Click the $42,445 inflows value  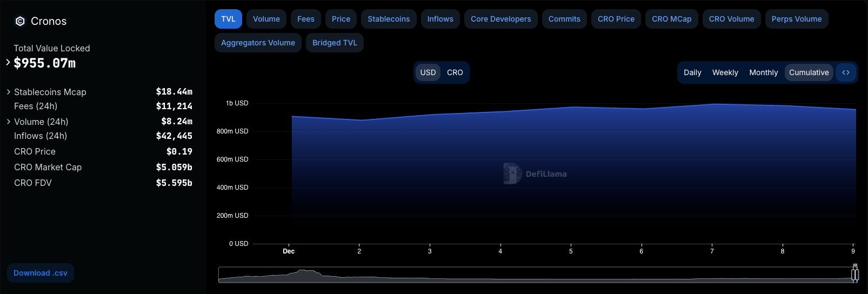(x=174, y=136)
